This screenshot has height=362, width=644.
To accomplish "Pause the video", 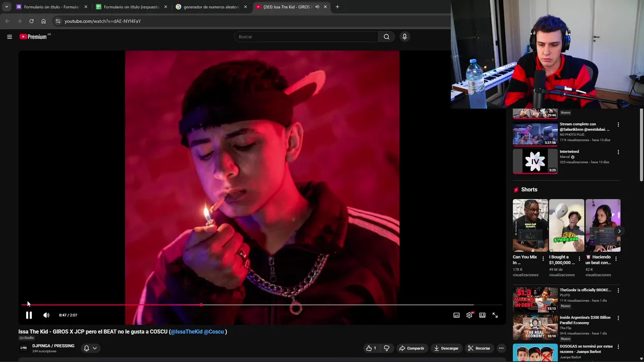I will pyautogui.click(x=29, y=315).
